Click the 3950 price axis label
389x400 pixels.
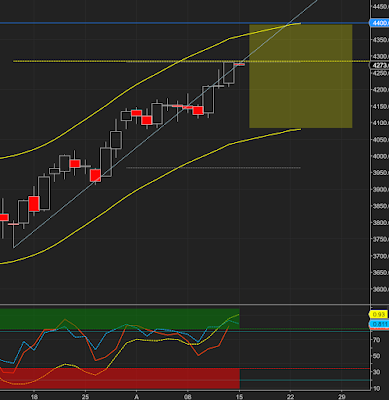point(381,173)
